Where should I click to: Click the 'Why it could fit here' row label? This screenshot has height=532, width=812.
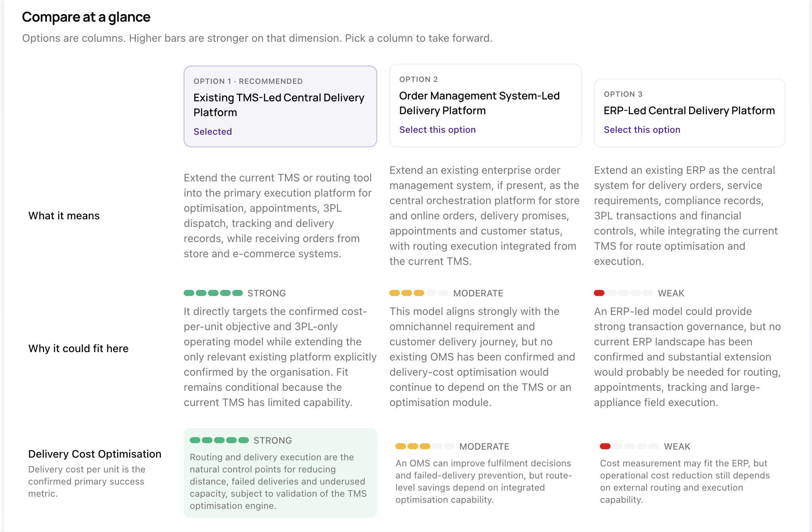(78, 348)
